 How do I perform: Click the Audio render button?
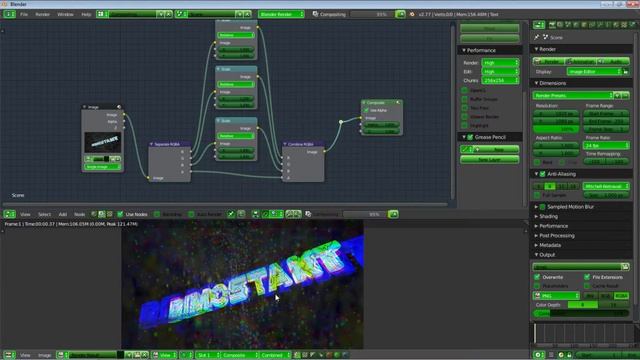click(613, 62)
